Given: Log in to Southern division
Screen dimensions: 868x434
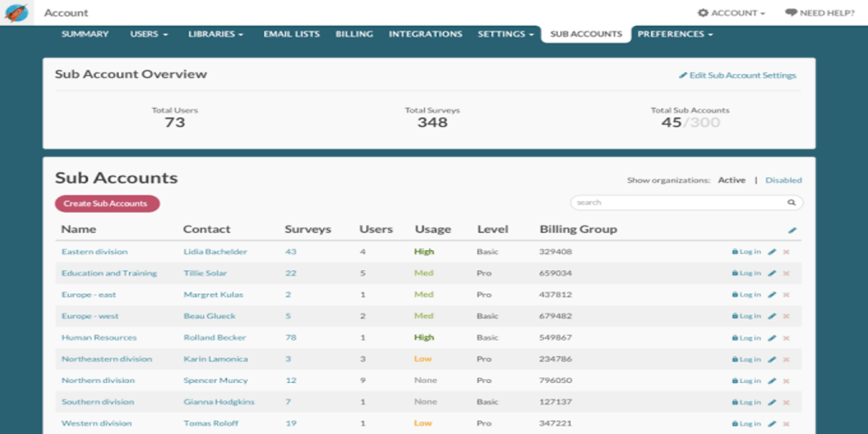Looking at the screenshot, I should coord(746,402).
